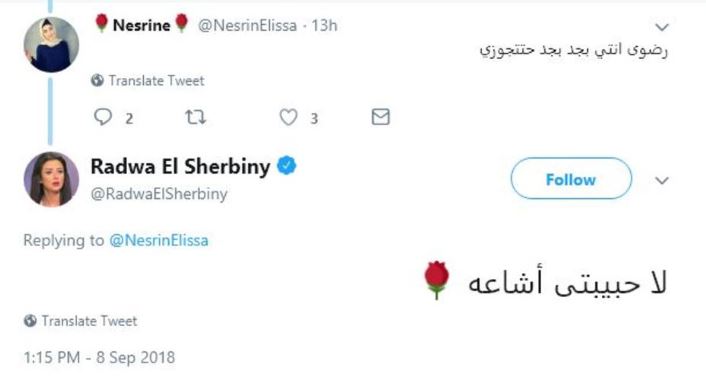Open the @NesrinElissa mention in Replying to
The height and width of the screenshot is (378, 706).
pos(159,240)
